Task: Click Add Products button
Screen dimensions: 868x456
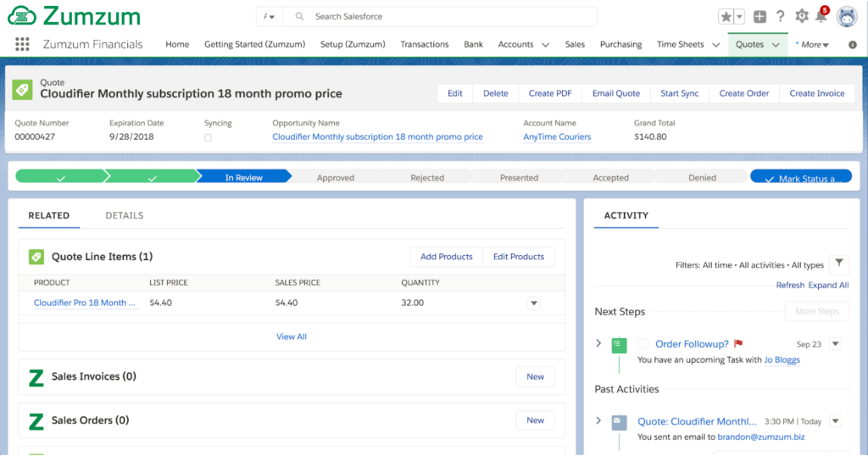Action: click(x=446, y=257)
